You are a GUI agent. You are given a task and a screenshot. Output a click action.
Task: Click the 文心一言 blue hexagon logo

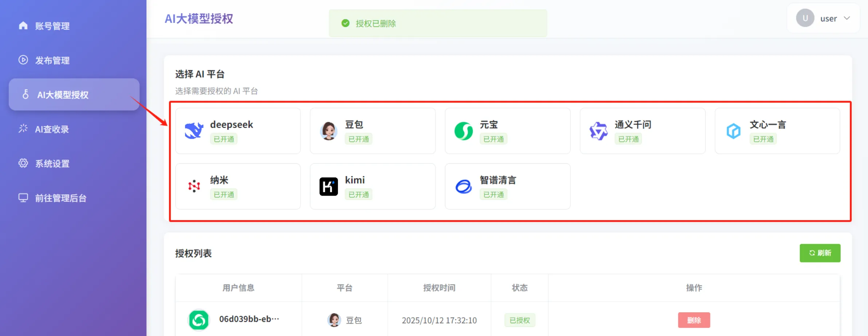(x=733, y=131)
